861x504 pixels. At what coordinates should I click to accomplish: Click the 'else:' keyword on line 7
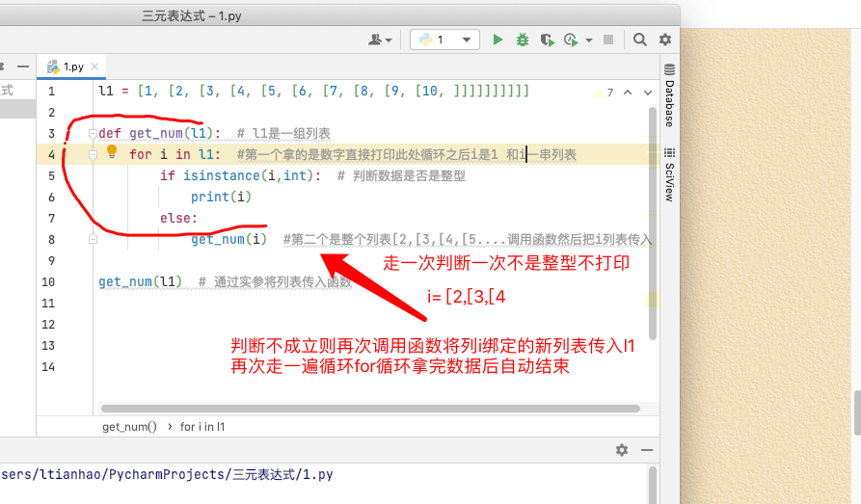[x=178, y=218]
